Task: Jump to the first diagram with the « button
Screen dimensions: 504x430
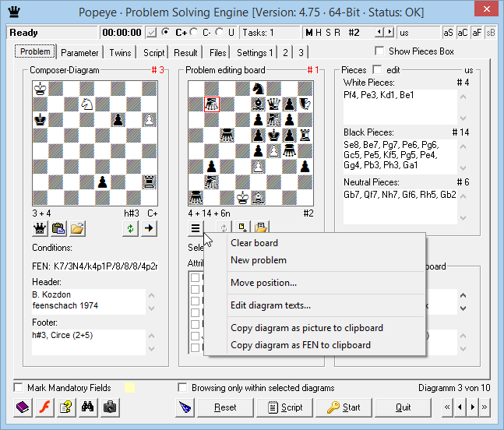Action: pyautogui.click(x=447, y=407)
